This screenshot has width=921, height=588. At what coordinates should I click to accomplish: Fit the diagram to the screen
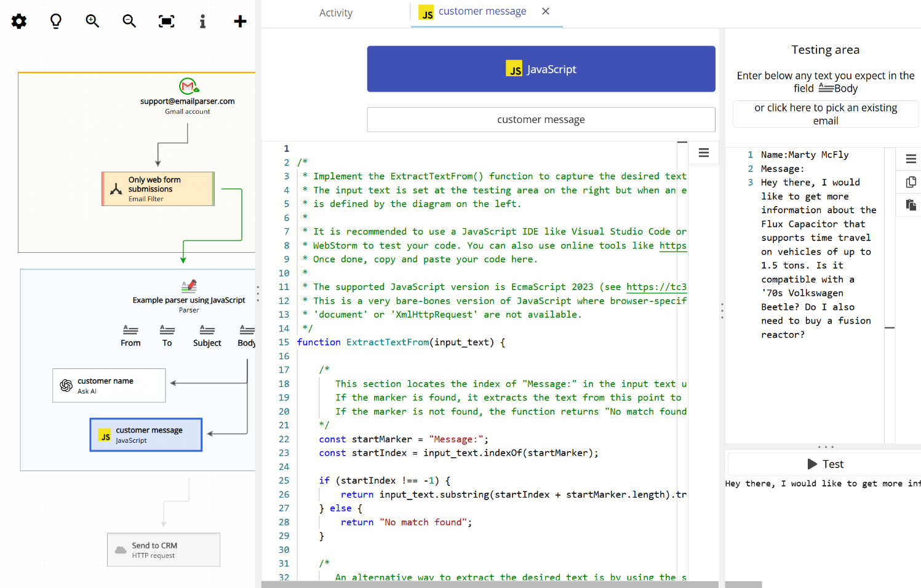(x=165, y=21)
